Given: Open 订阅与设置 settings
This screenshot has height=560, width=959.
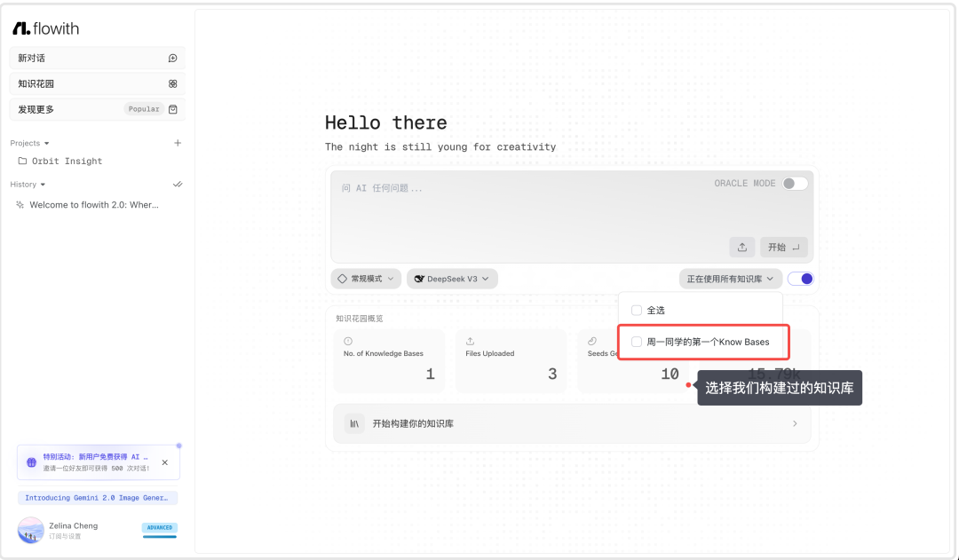Looking at the screenshot, I should tap(65, 536).
